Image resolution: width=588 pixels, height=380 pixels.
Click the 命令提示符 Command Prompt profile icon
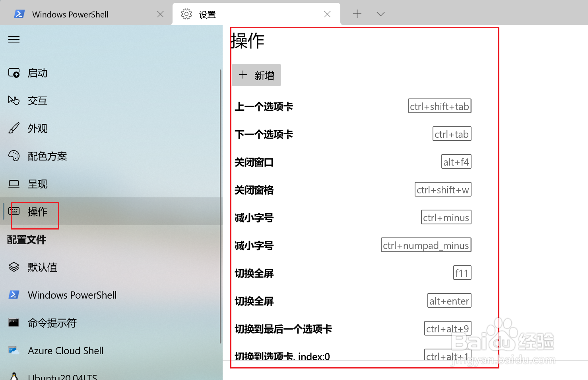click(14, 323)
